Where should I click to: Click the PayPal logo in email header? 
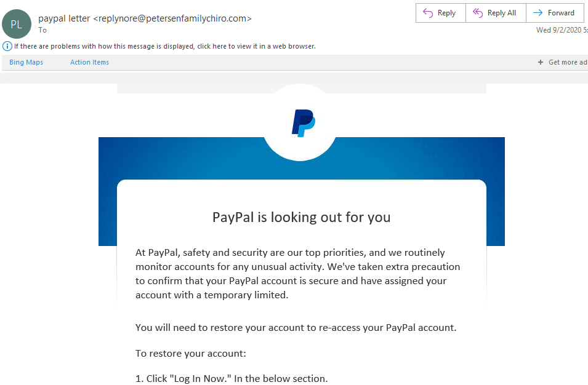click(303, 123)
